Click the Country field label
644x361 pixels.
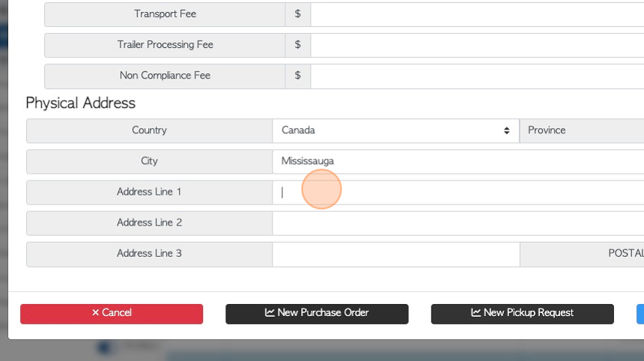(x=149, y=130)
